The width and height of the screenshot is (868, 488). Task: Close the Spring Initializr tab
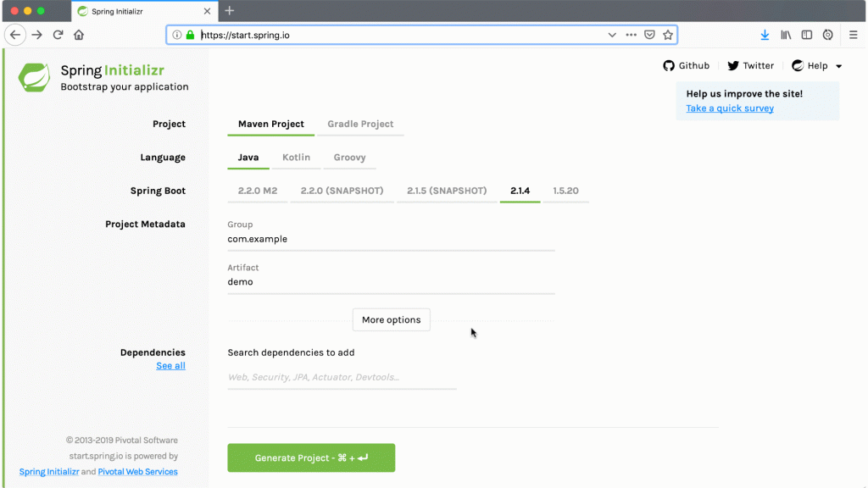(x=207, y=11)
